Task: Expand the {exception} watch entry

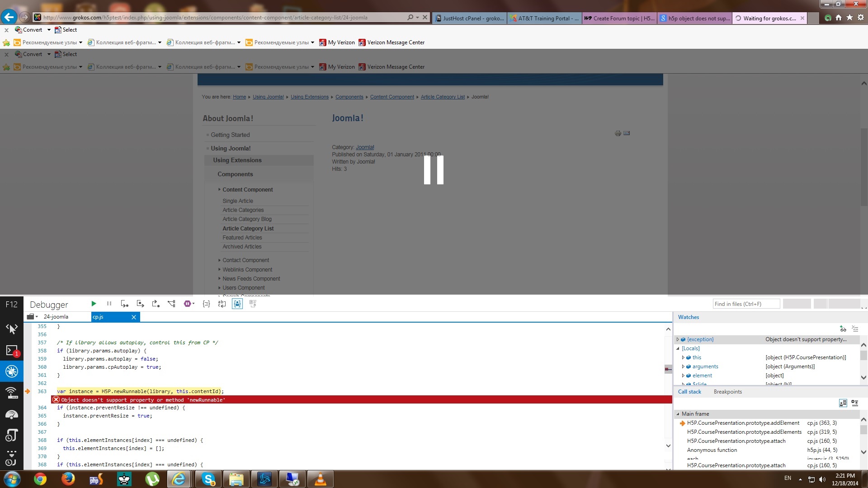Action: [678, 340]
